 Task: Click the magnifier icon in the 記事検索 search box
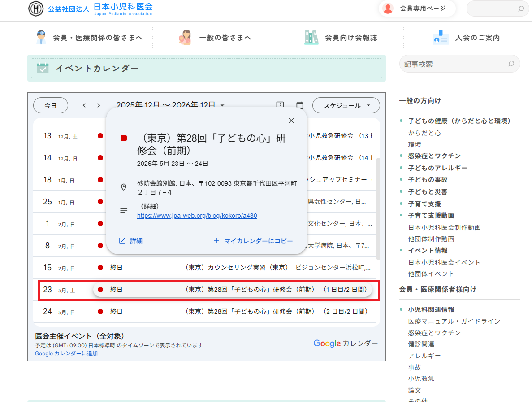tap(511, 64)
